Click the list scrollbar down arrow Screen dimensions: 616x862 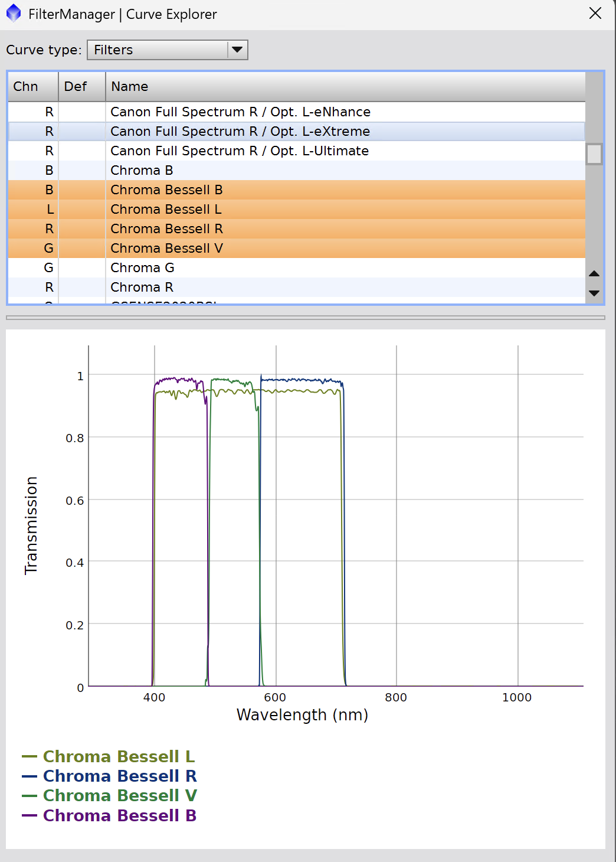(x=594, y=293)
